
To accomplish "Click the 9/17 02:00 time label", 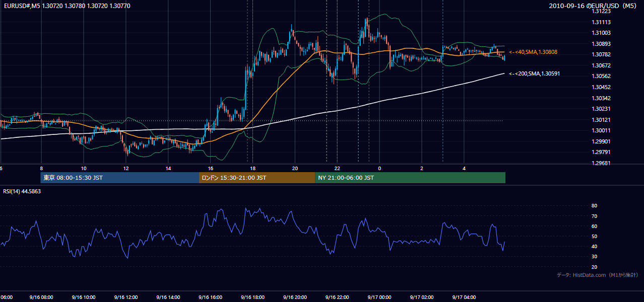I will tap(422, 297).
